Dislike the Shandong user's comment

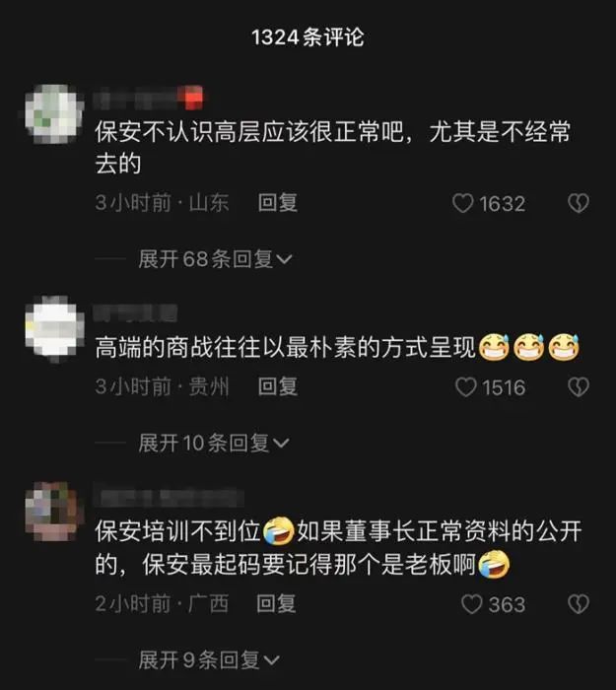(579, 204)
